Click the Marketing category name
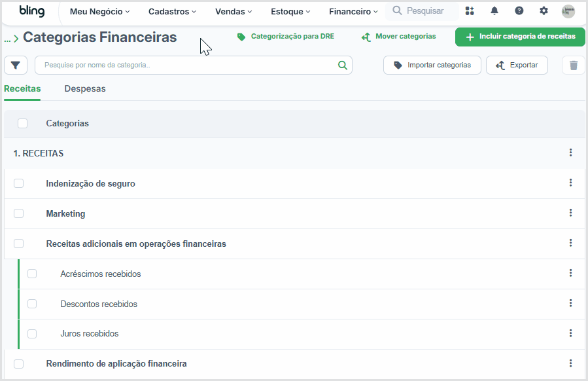588x381 pixels. (65, 213)
